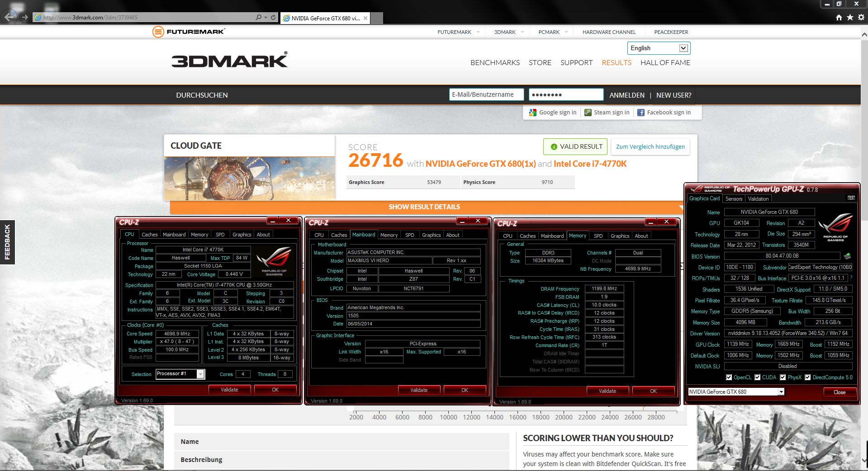This screenshot has width=868, height=471.
Task: Click NVIDIA GeForce GTX 680(1x) link
Action: pos(480,164)
